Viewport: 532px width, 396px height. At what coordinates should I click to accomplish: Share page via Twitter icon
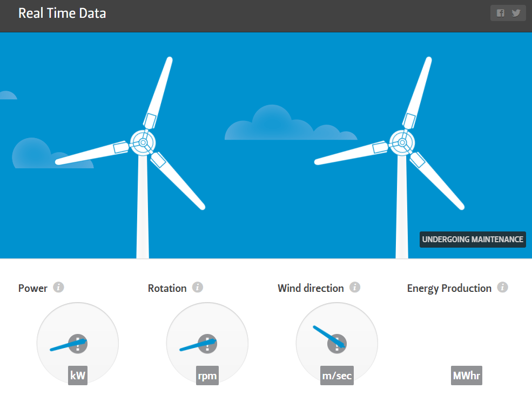(x=516, y=13)
